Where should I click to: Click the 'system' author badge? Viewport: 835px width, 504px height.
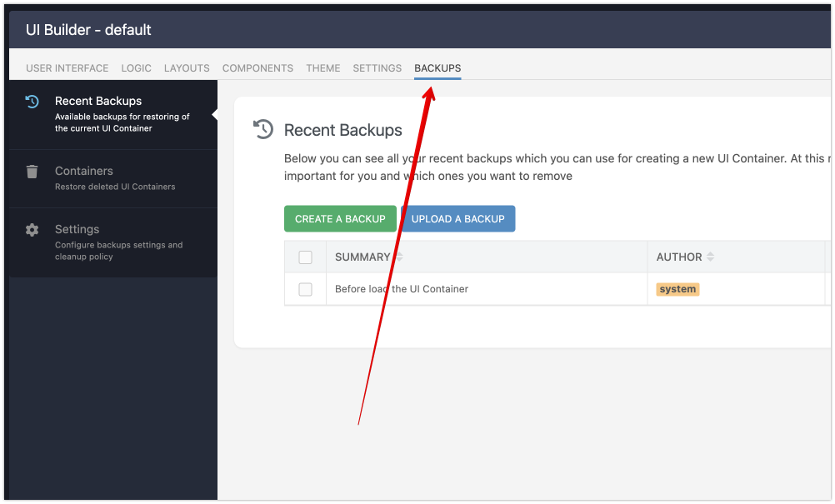pyautogui.click(x=677, y=289)
